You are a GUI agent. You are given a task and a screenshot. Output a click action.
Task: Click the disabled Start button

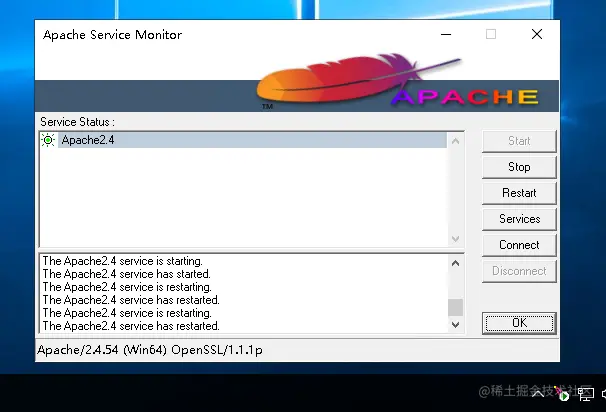coord(519,141)
